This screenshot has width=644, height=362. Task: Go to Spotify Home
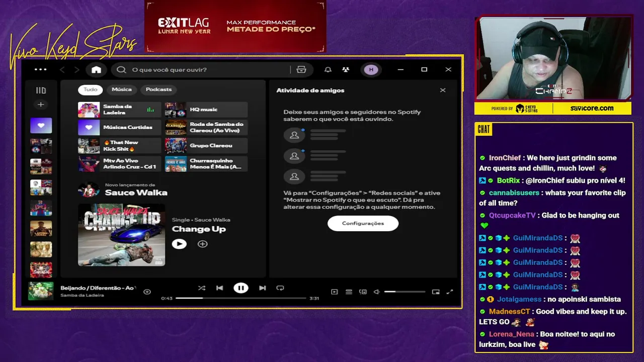pyautogui.click(x=96, y=70)
